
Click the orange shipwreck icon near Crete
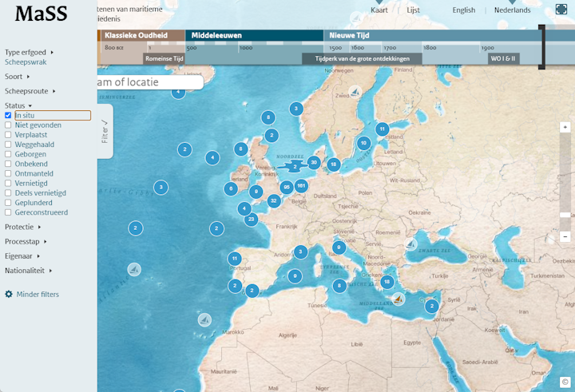point(399,299)
